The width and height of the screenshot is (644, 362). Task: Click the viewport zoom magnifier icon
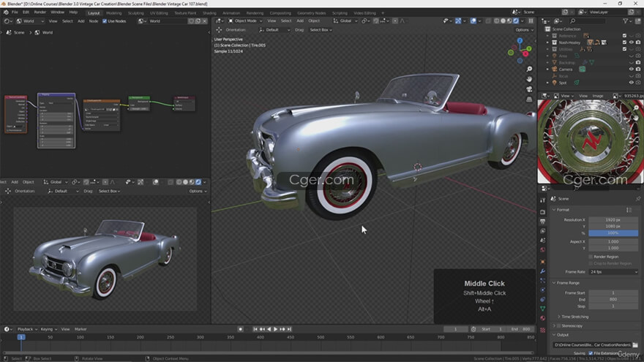(x=529, y=69)
